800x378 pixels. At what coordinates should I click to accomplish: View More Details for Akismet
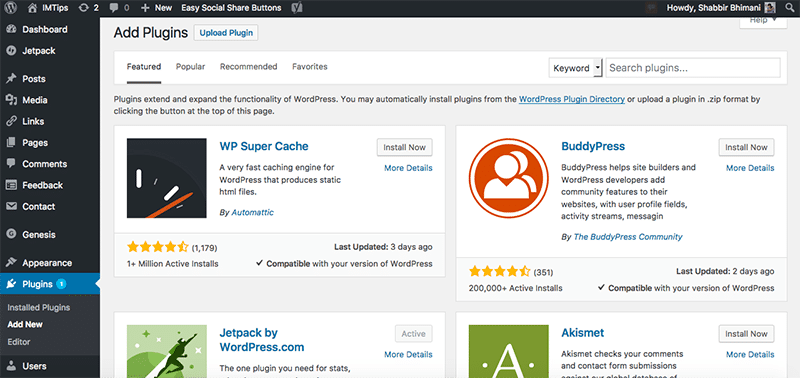(750, 355)
